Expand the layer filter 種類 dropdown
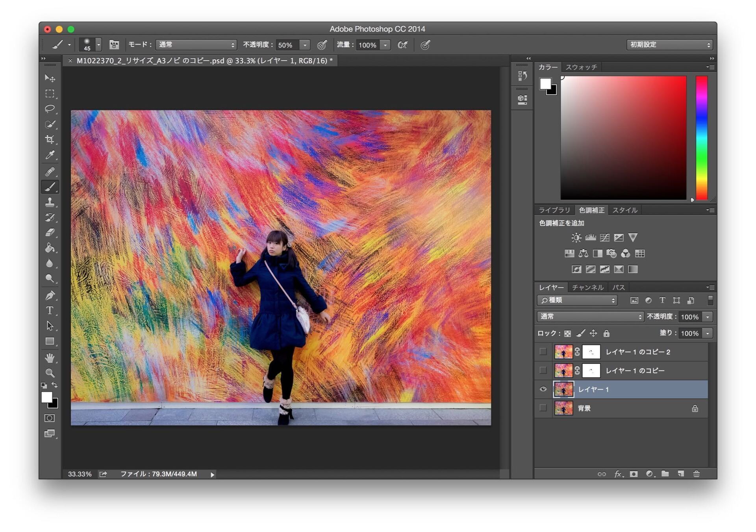The height and width of the screenshot is (532, 756). [577, 300]
